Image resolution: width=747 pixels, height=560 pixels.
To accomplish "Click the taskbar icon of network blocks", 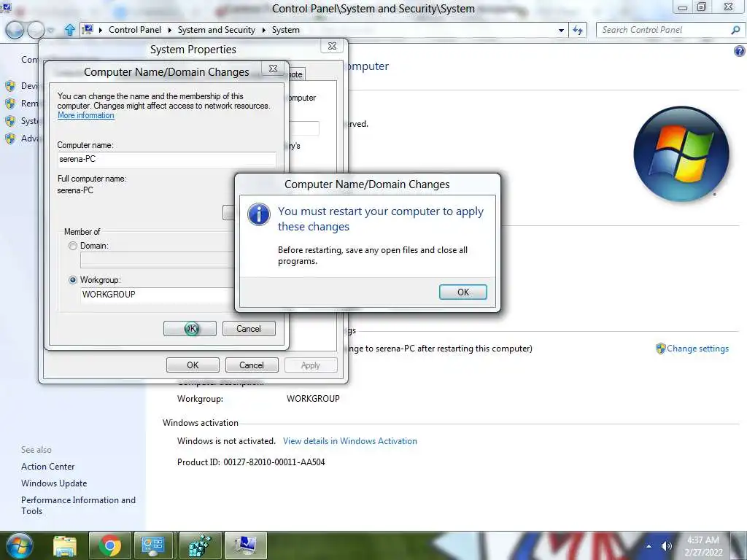I will (200, 546).
